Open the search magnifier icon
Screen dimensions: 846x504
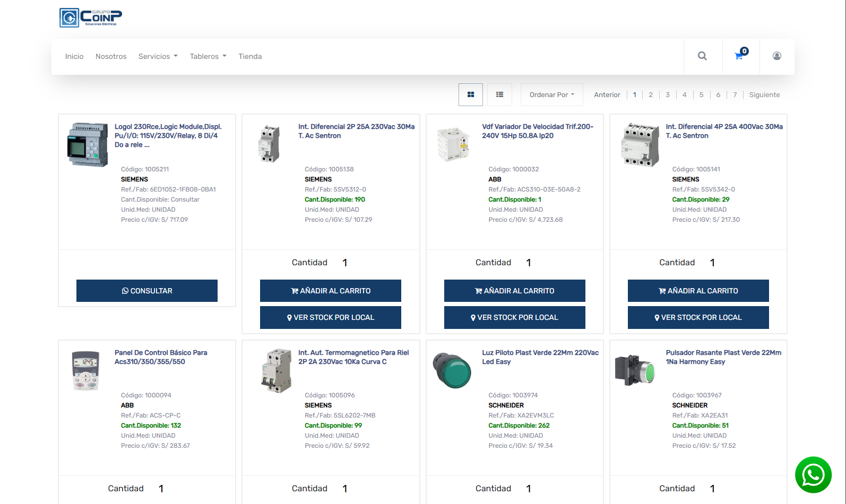(702, 56)
